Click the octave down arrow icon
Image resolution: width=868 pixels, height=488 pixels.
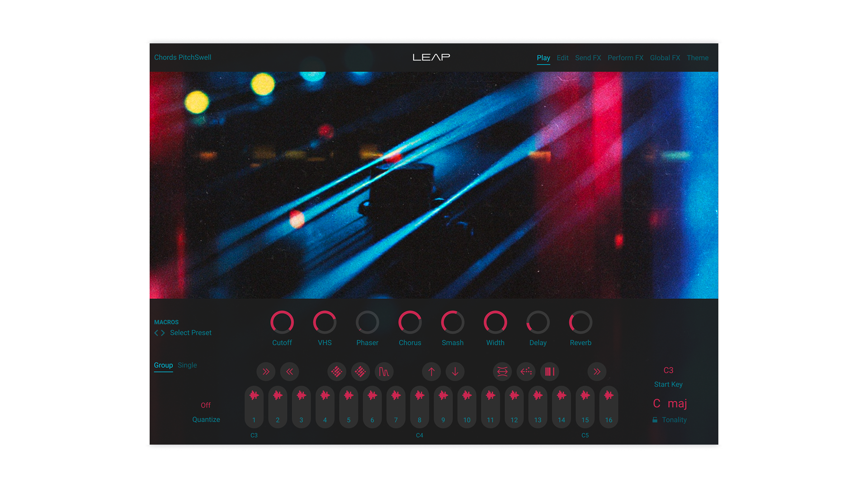tap(455, 371)
